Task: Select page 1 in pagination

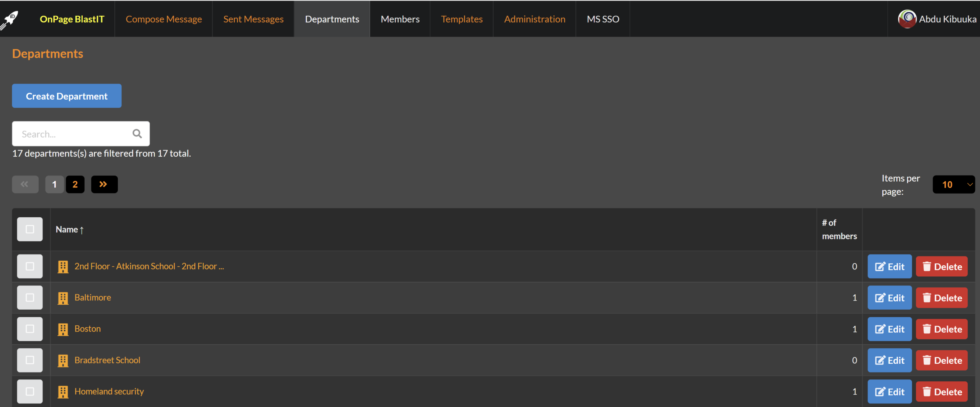Action: point(54,184)
